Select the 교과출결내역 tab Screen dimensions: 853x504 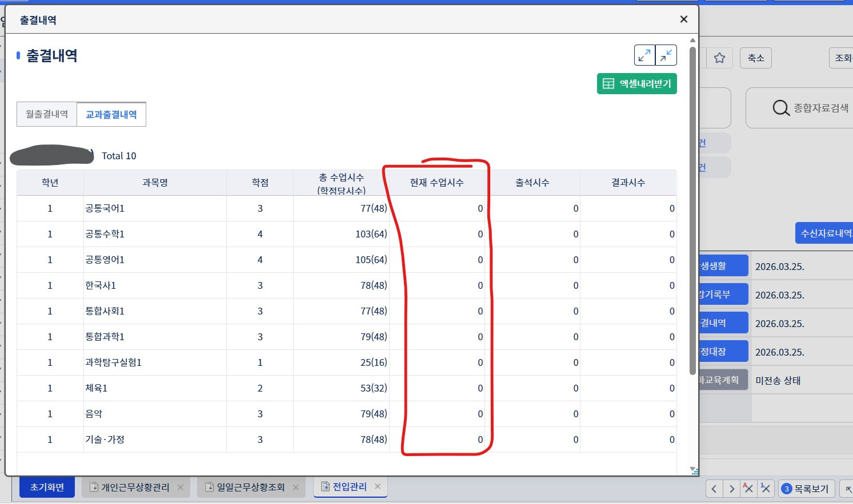point(111,114)
